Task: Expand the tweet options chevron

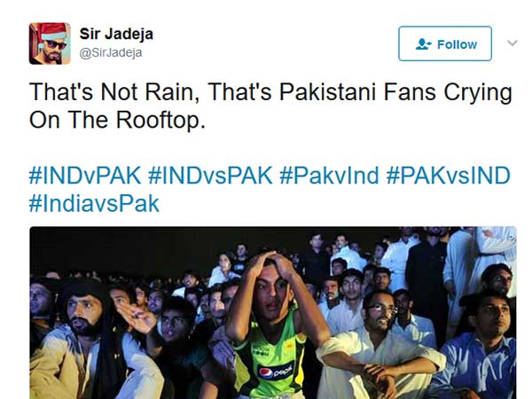Action: 512,43
